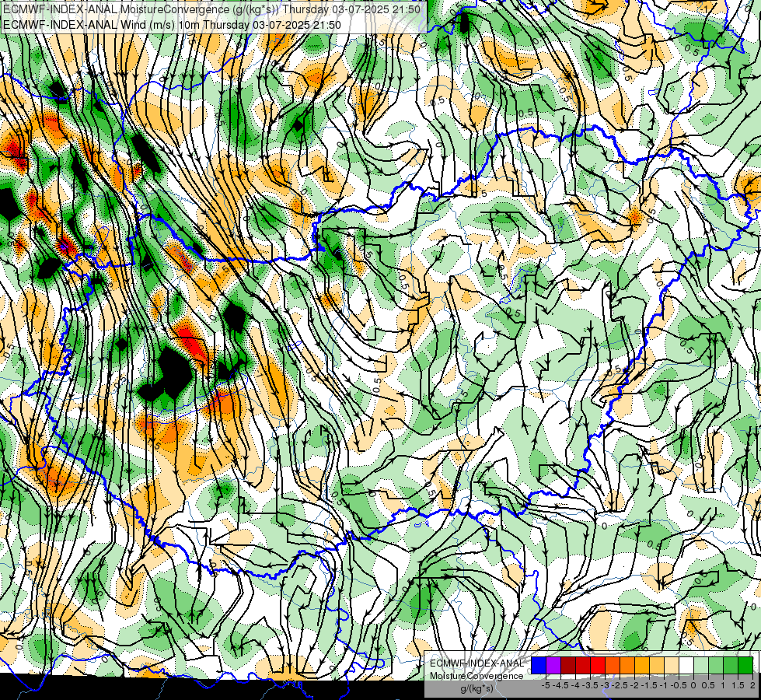Select the purple legend swatch
Viewport: 761px width, 700px height.
point(553,665)
